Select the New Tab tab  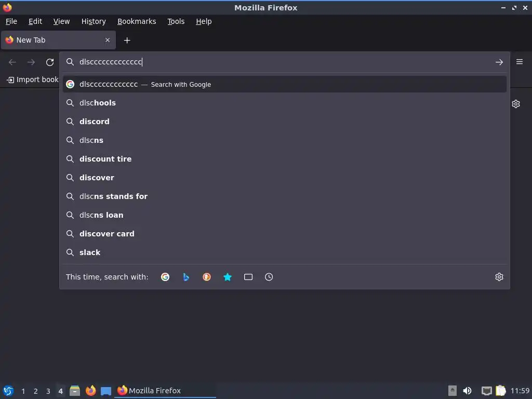(x=58, y=40)
